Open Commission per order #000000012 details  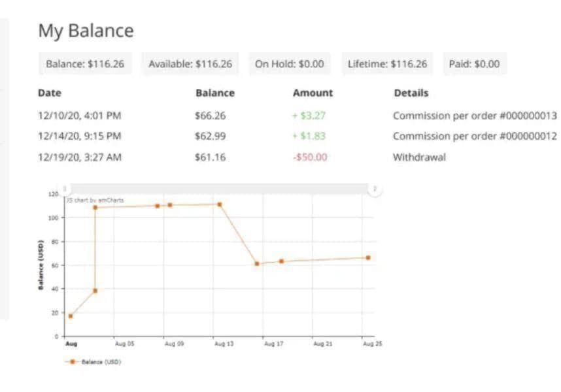click(475, 136)
